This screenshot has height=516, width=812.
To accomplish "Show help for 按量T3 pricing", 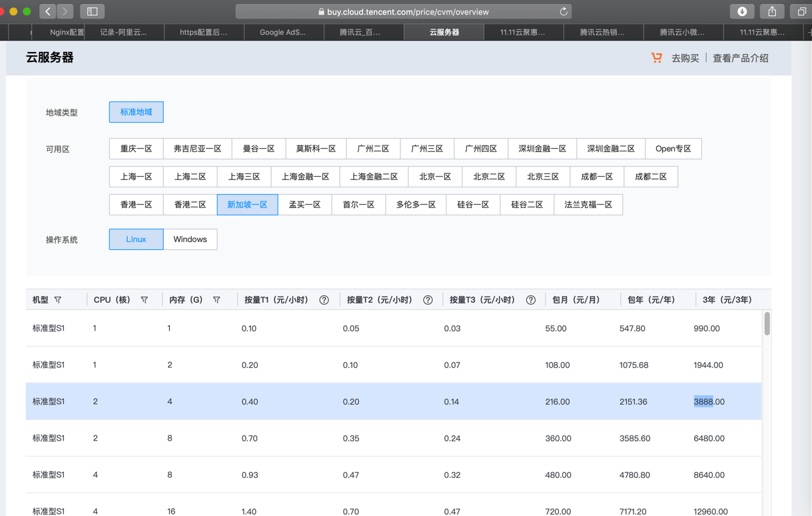I will pos(530,300).
